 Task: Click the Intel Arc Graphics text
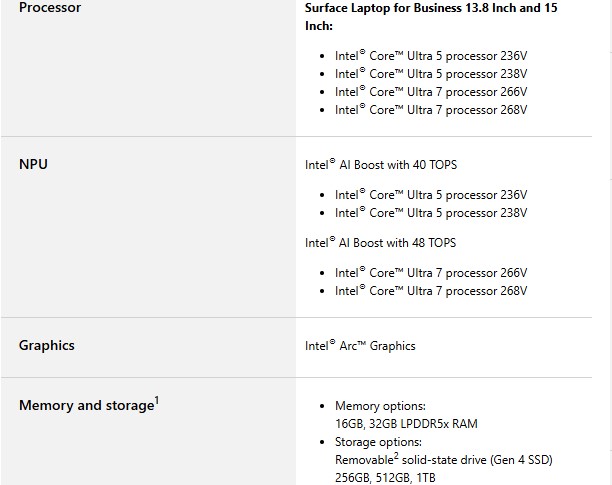coord(360,346)
